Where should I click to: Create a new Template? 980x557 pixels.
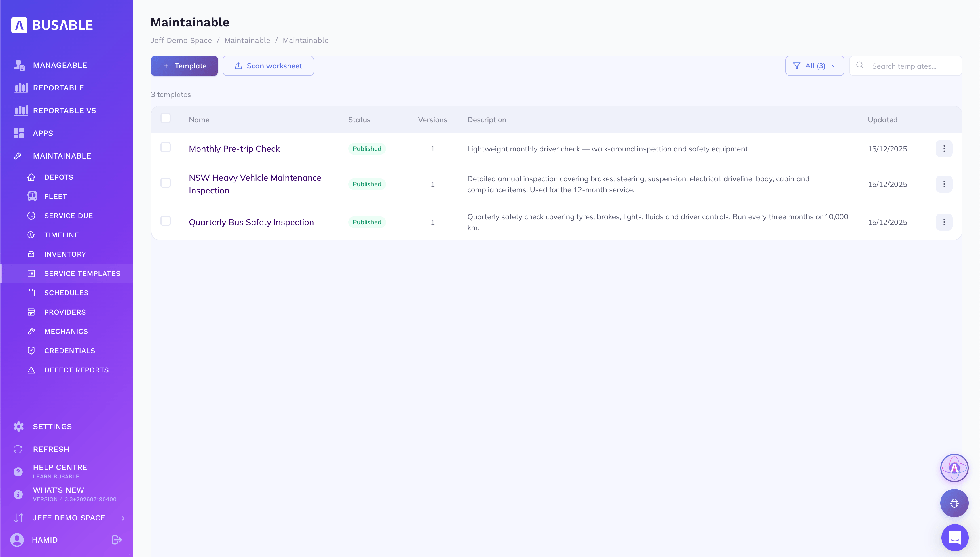point(184,66)
